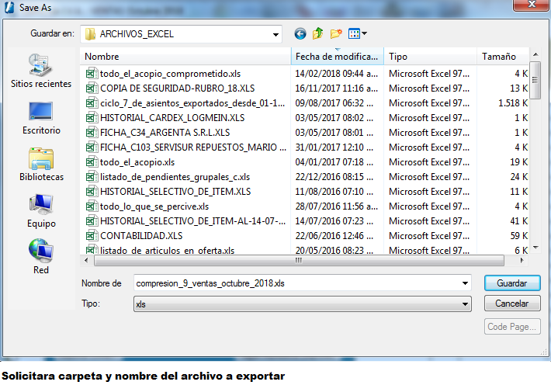The height and width of the screenshot is (392, 551).
Task: Select file COPIA DE SEGURIDAD-RUBRO_18.XLS
Action: pyautogui.click(x=178, y=88)
